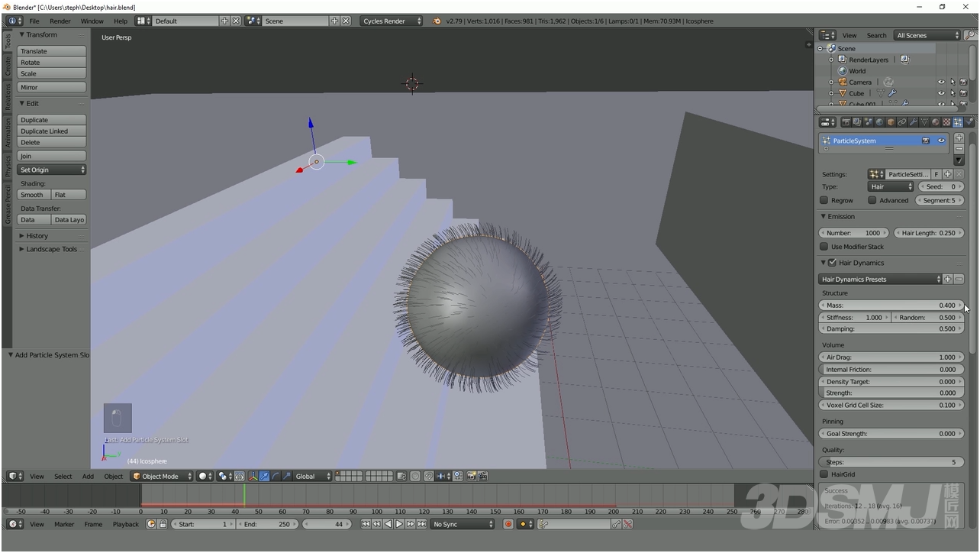Image resolution: width=980 pixels, height=553 pixels.
Task: Add a new particle system slot
Action: point(959,138)
